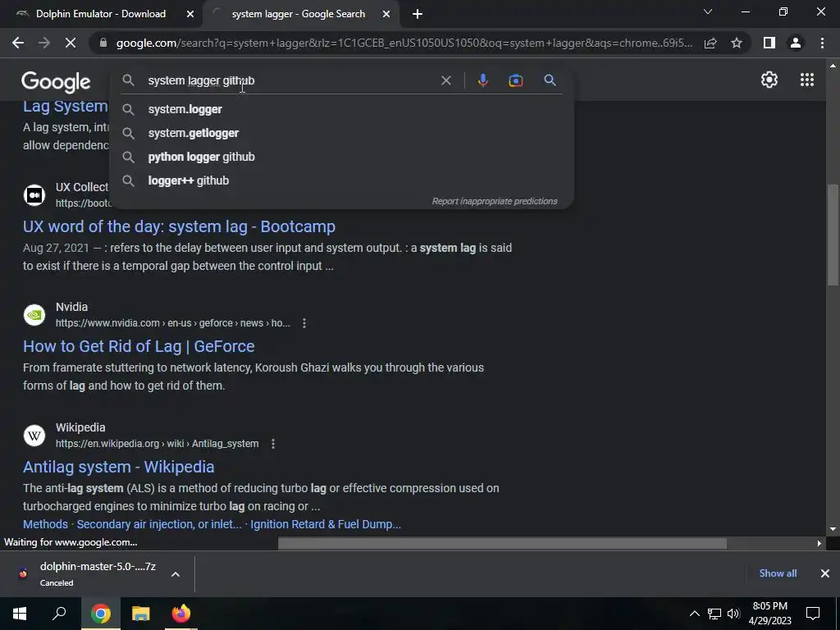Open the taskbar clock and date
The image size is (840, 630).
(x=769, y=614)
